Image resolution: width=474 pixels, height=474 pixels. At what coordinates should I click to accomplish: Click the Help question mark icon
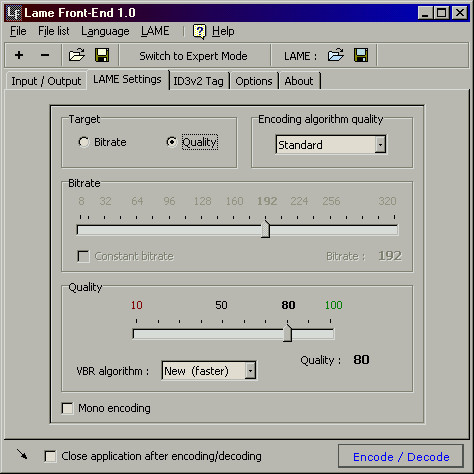point(199,32)
